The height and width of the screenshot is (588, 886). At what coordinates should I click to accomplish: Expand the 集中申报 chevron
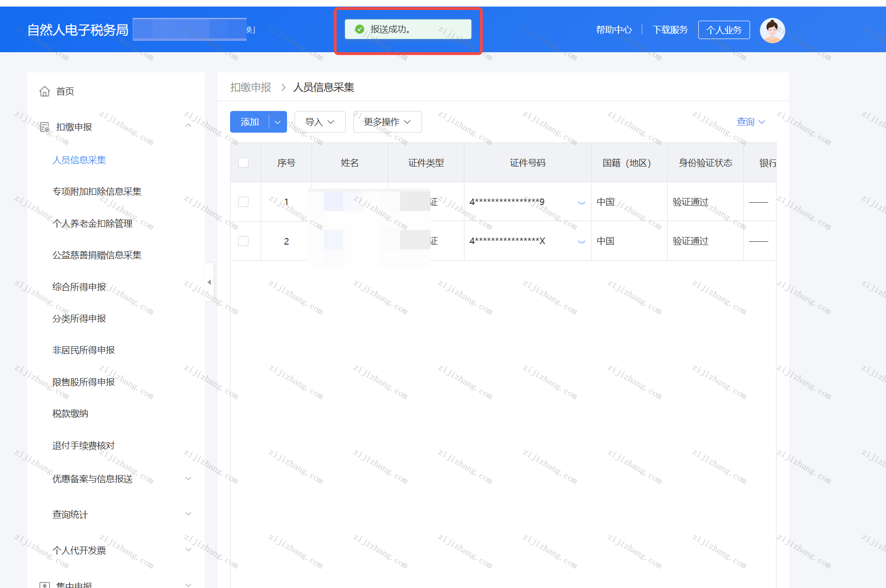[188, 585]
